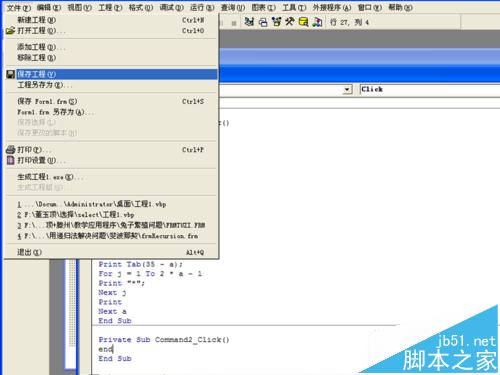
Task: Click code line For j = 1 To 2 * a - 1
Action: click(x=150, y=274)
